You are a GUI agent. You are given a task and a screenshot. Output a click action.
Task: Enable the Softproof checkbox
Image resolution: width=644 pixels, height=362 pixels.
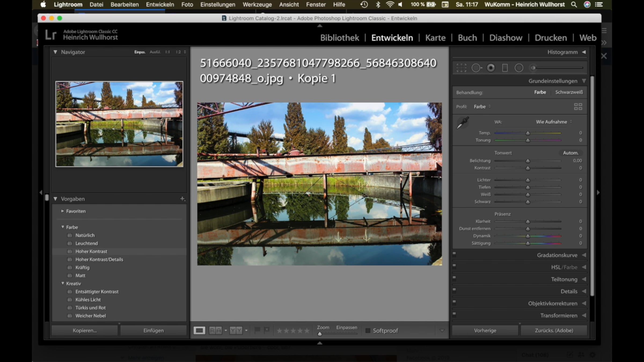(368, 331)
